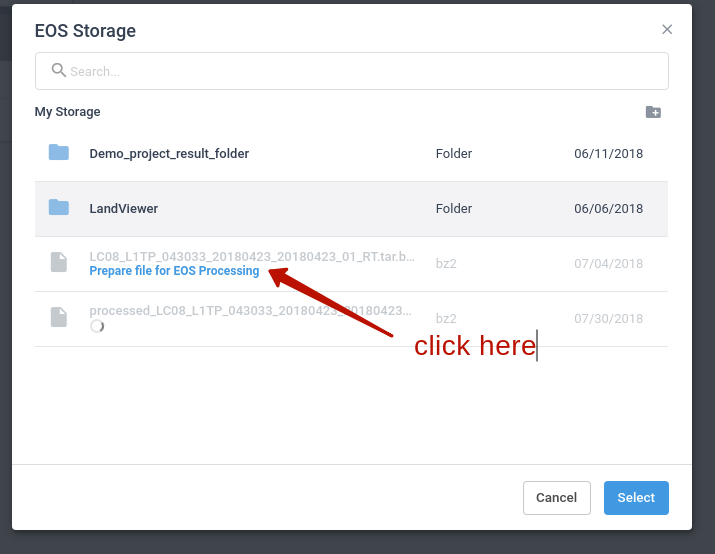Click Demo_project_result_folder folder icon
Viewport: 715px width, 554px height.
point(59,153)
